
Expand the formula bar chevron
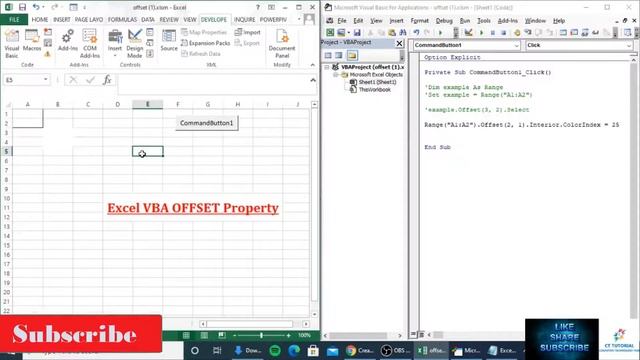(x=313, y=80)
